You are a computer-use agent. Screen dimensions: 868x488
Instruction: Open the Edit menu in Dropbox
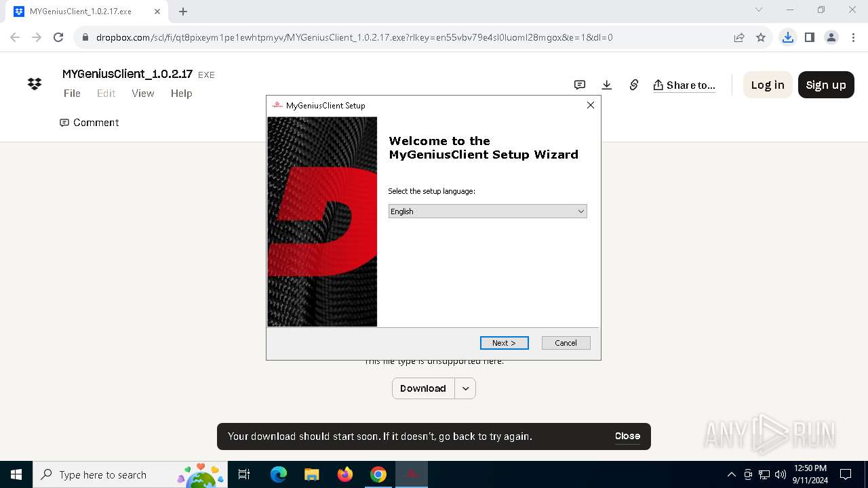(106, 94)
